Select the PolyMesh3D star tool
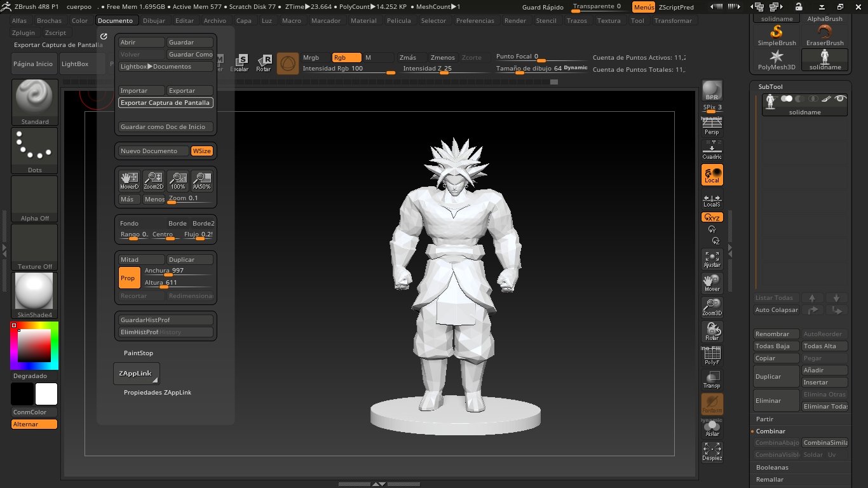Image resolution: width=868 pixels, height=488 pixels. (x=776, y=60)
